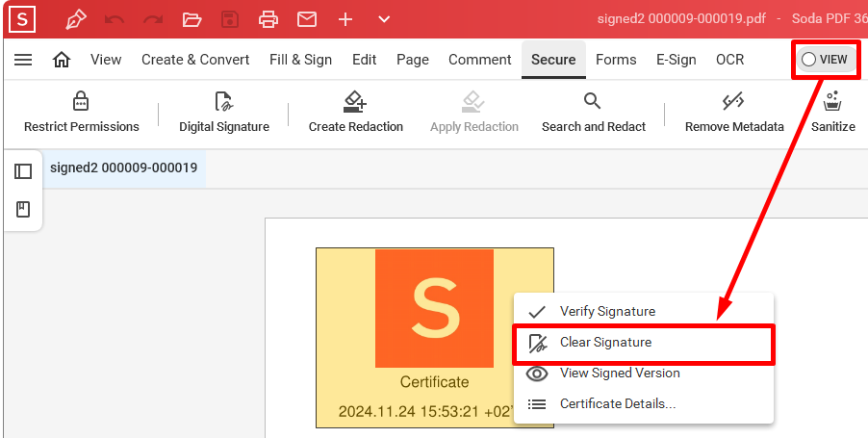Choose Verify Signature from context menu
868x438 pixels.
click(x=643, y=311)
